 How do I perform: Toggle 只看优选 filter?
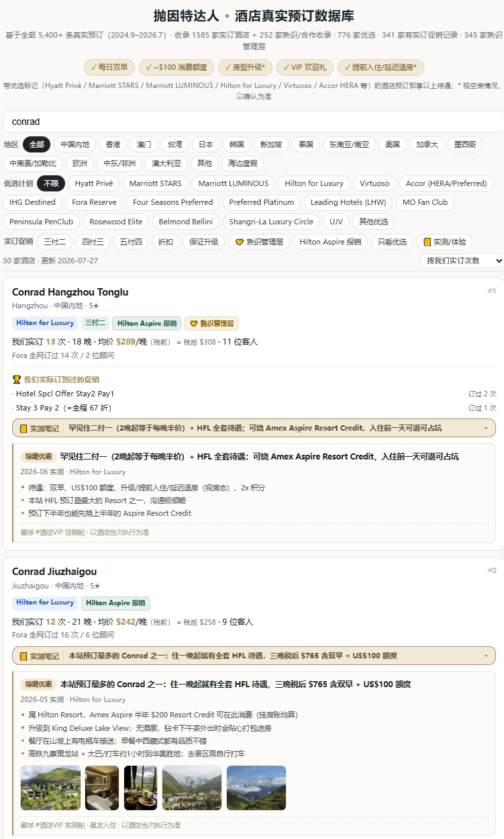coord(392,242)
